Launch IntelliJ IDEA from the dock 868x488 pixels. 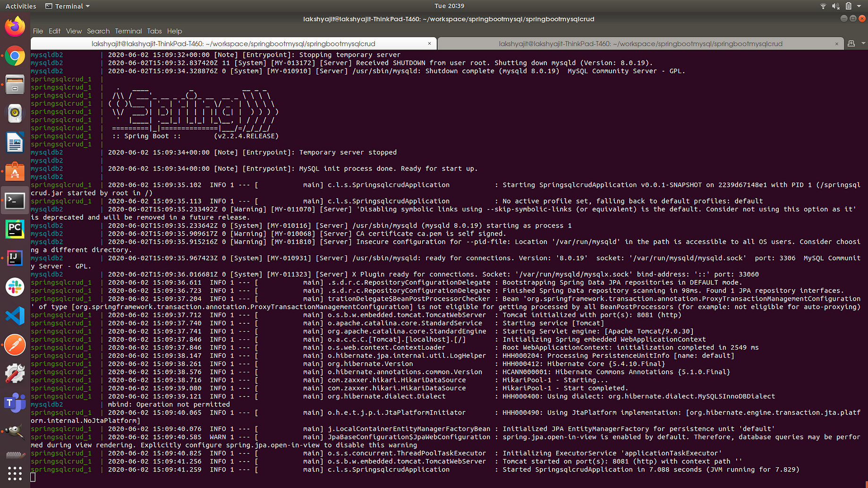(x=15, y=258)
